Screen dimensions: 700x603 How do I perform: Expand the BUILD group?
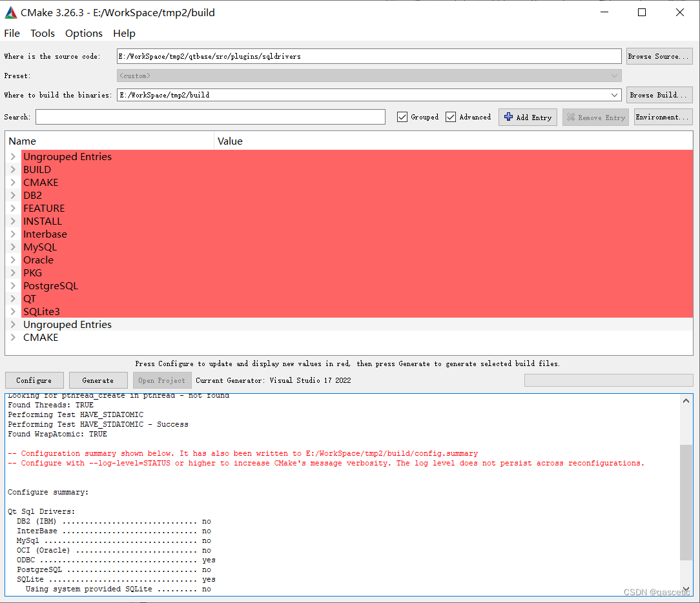coord(13,170)
